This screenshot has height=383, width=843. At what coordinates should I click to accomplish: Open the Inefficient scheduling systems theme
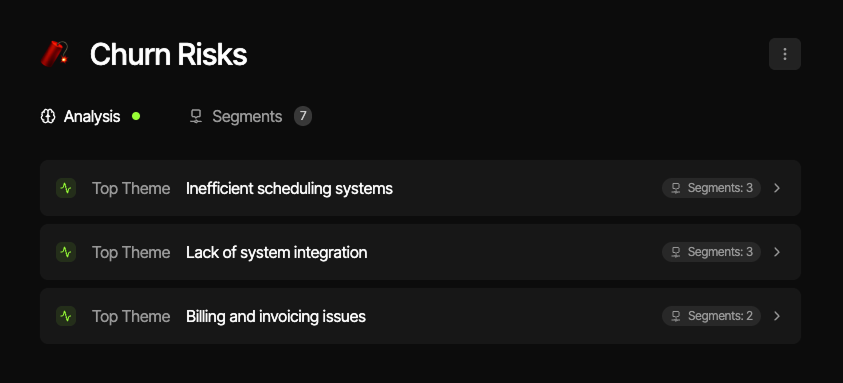(420, 188)
